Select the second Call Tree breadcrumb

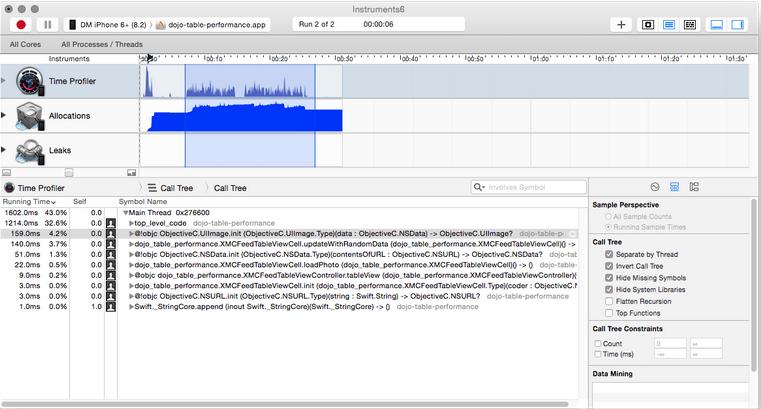[230, 188]
